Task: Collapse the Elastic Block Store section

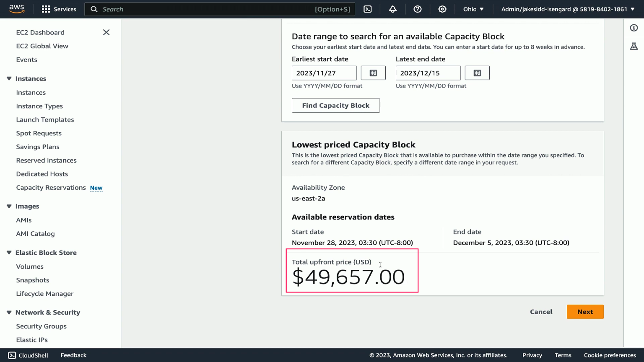Action: point(8,252)
